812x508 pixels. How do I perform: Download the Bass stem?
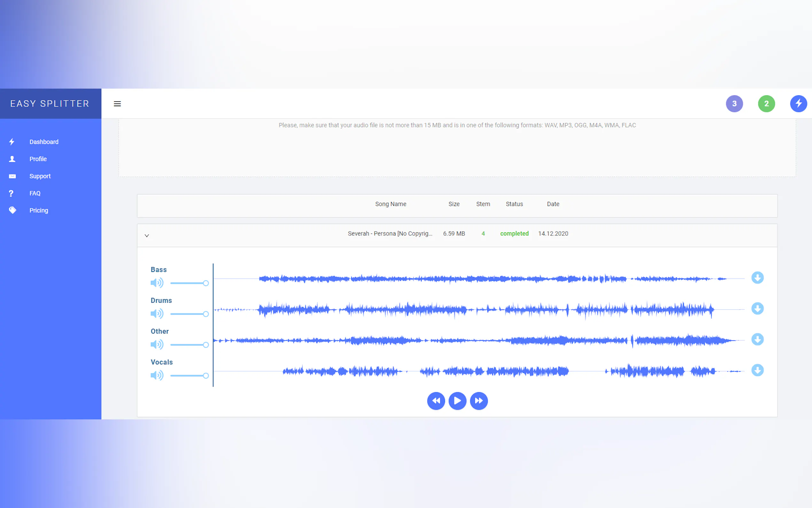pyautogui.click(x=757, y=278)
